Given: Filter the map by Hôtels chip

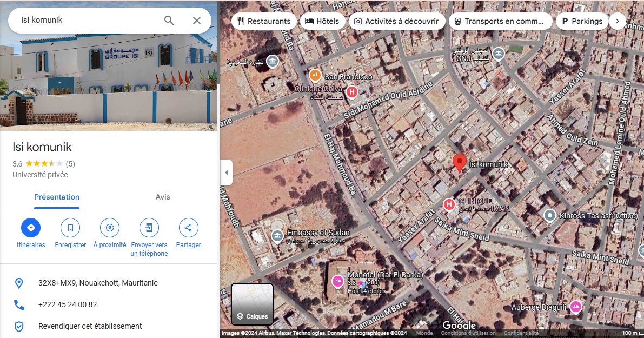Looking at the screenshot, I should 322,21.
